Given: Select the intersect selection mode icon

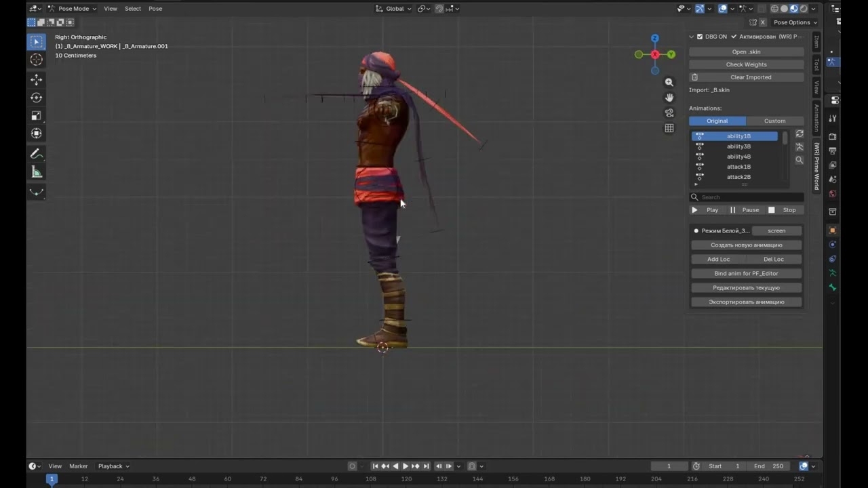Looking at the screenshot, I should 70,22.
